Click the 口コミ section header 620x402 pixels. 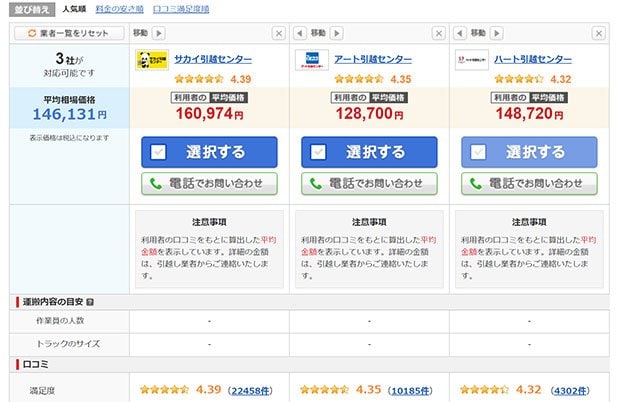click(x=36, y=364)
